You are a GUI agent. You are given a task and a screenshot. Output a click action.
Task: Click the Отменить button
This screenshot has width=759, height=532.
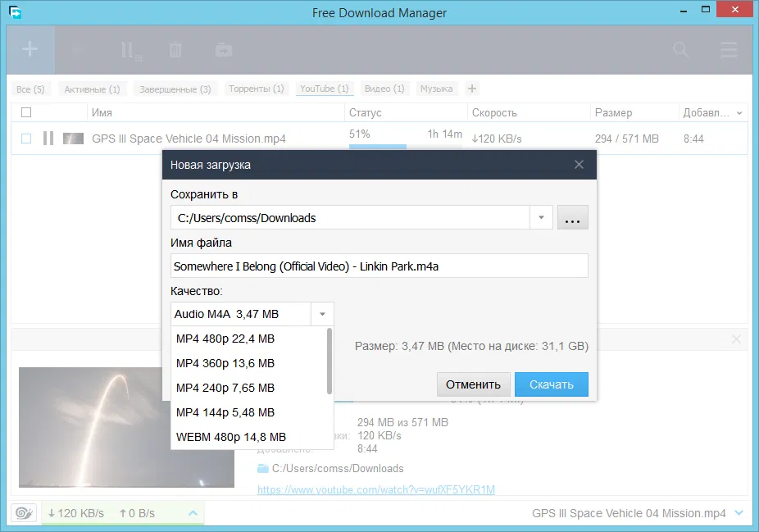pos(473,384)
